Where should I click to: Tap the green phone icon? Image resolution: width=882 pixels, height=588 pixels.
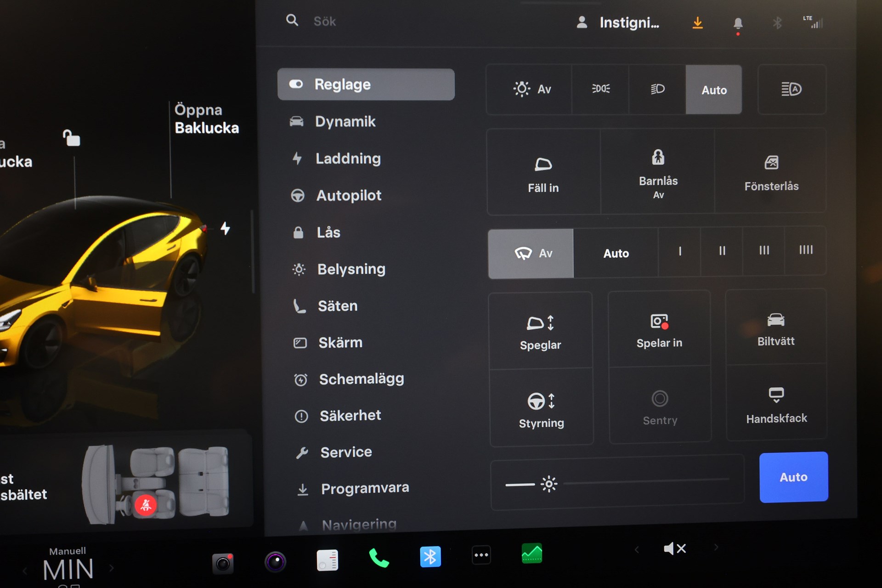click(x=379, y=558)
